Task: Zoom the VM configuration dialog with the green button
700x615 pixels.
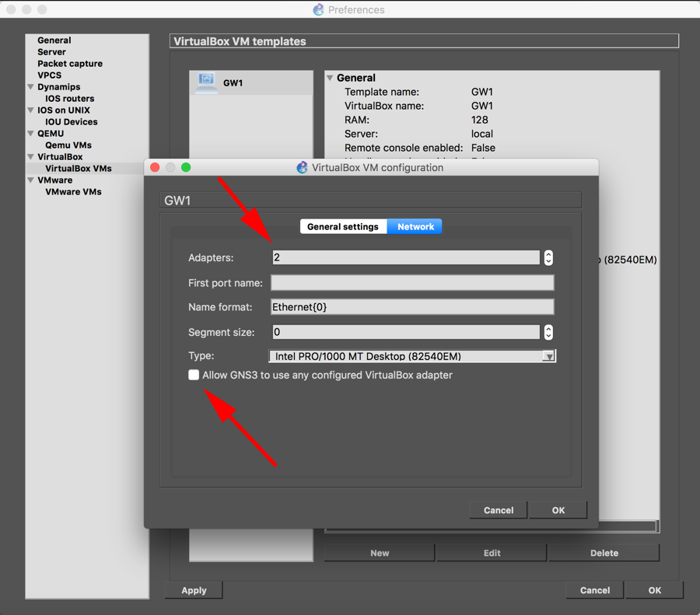Action: click(186, 167)
